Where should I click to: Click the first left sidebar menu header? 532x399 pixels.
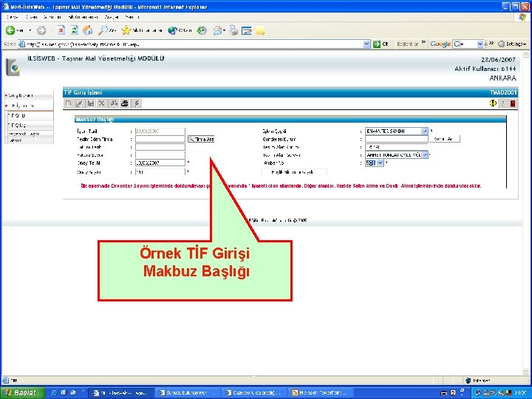pos(29,95)
